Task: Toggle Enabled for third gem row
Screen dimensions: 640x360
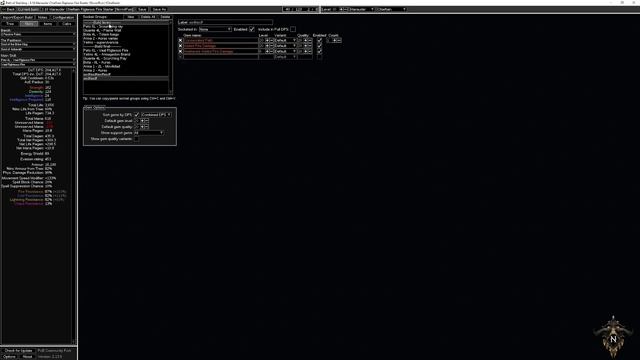Action: click(x=320, y=51)
